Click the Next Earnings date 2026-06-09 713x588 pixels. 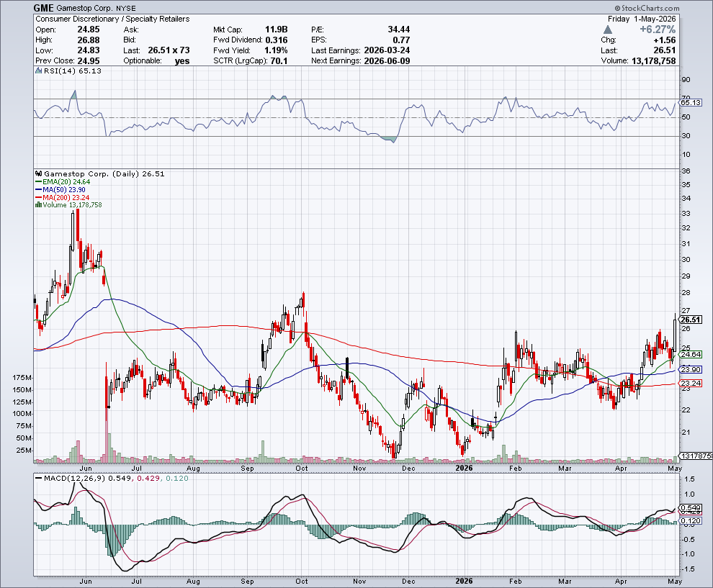click(387, 61)
